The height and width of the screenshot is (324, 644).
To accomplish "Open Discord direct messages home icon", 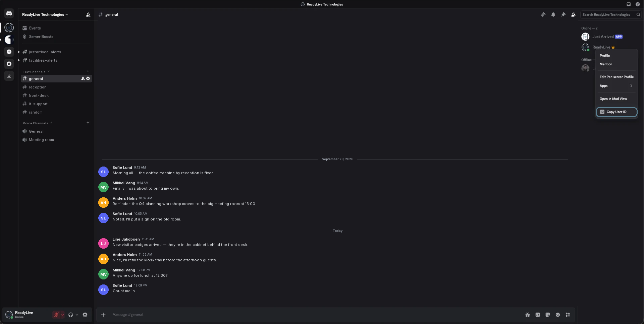I will coord(9,13).
